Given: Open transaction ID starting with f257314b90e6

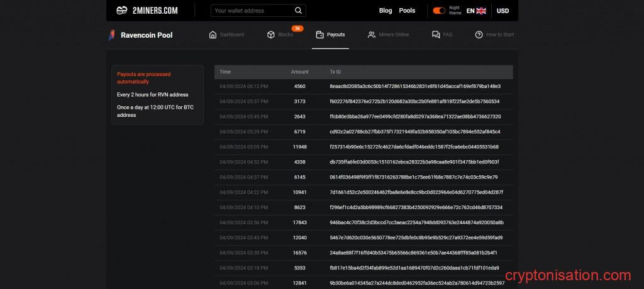Looking at the screenshot, I should click(414, 146).
